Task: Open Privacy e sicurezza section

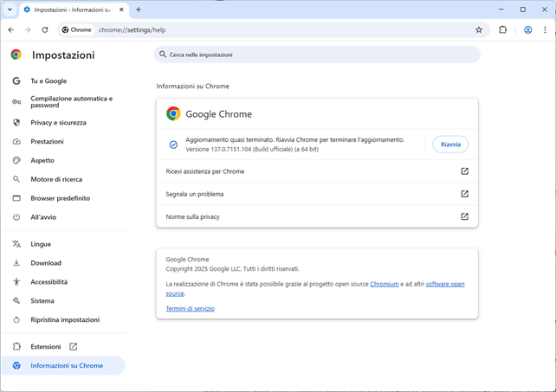Action: point(58,123)
